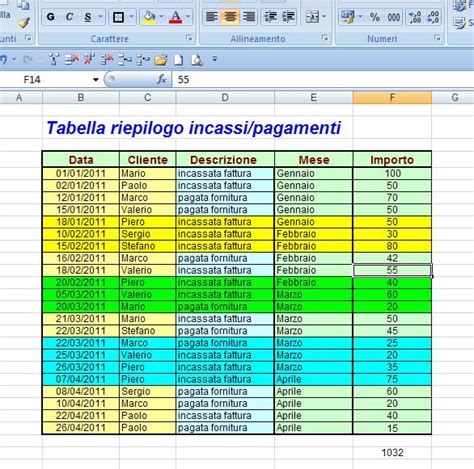Select 'Sergio' in the 10/02/2011 row
The width and height of the screenshot is (474, 469).
tap(148, 234)
